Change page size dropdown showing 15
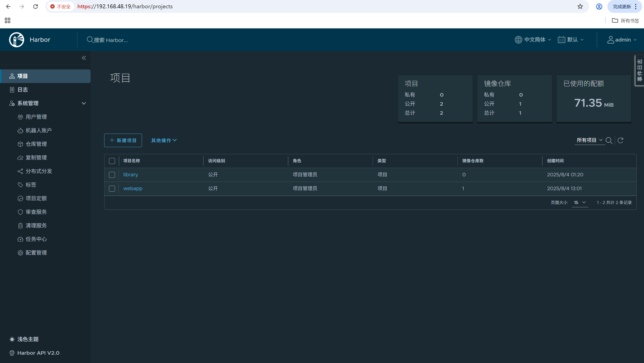The height and width of the screenshot is (363, 644). click(580, 203)
